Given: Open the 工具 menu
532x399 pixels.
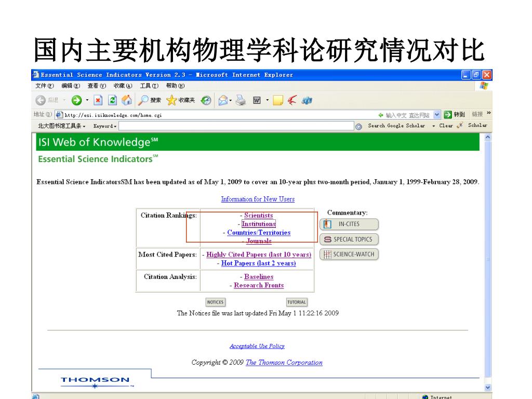Looking at the screenshot, I should (x=149, y=86).
